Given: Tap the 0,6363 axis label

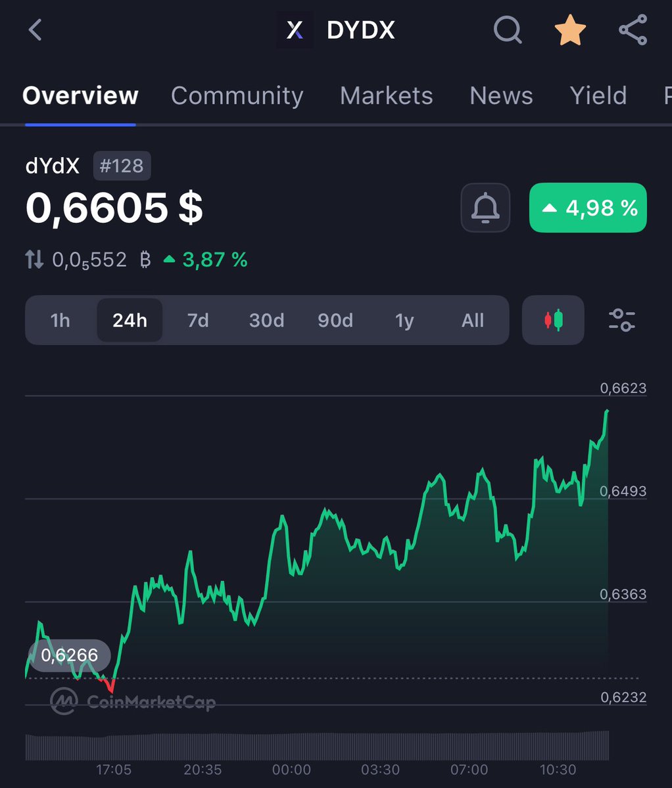Looking at the screenshot, I should (623, 594).
